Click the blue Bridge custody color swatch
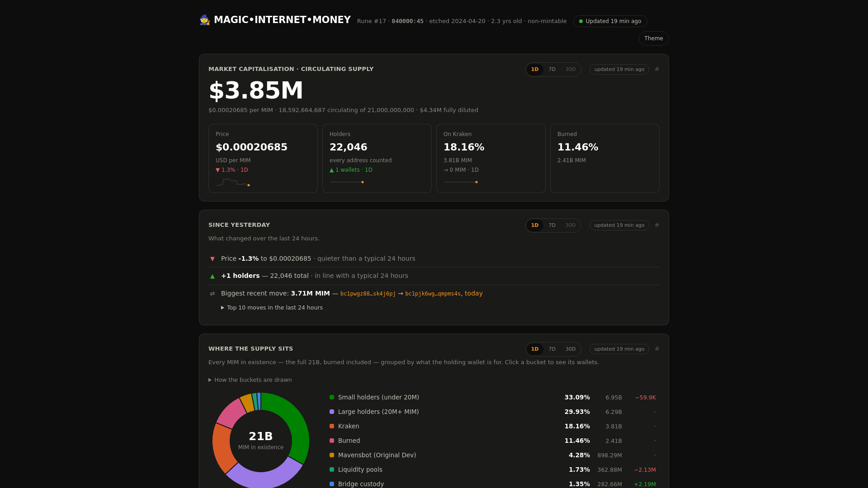868x488 pixels. click(x=332, y=484)
